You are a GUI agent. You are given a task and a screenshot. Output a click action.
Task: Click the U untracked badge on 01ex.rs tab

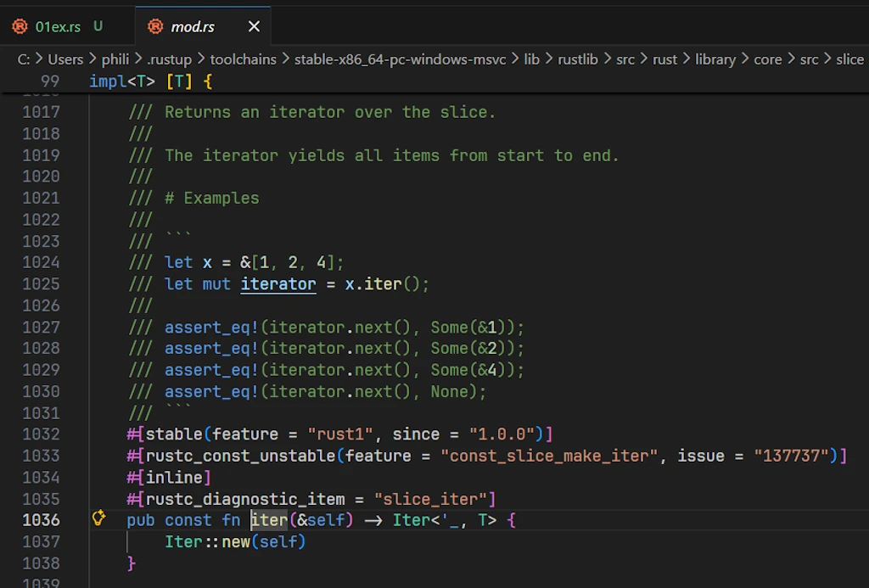[98, 27]
